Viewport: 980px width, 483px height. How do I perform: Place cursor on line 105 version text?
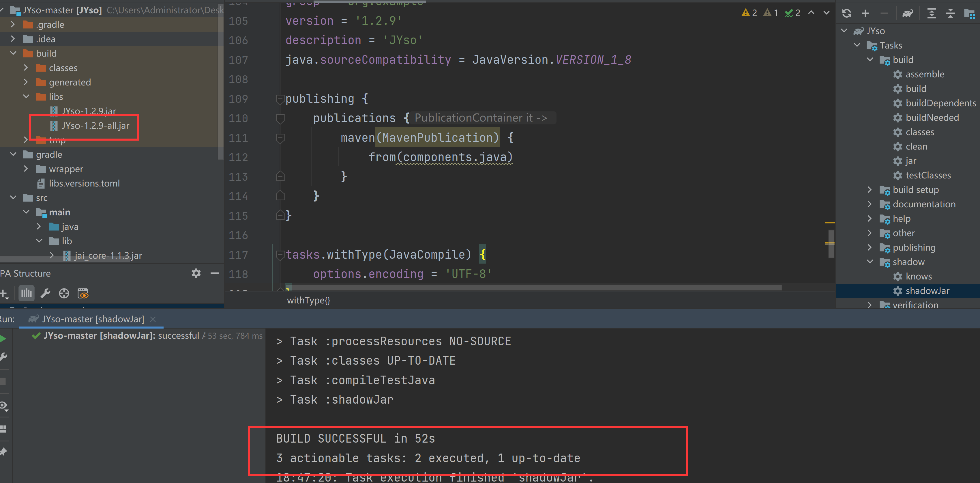(x=344, y=20)
